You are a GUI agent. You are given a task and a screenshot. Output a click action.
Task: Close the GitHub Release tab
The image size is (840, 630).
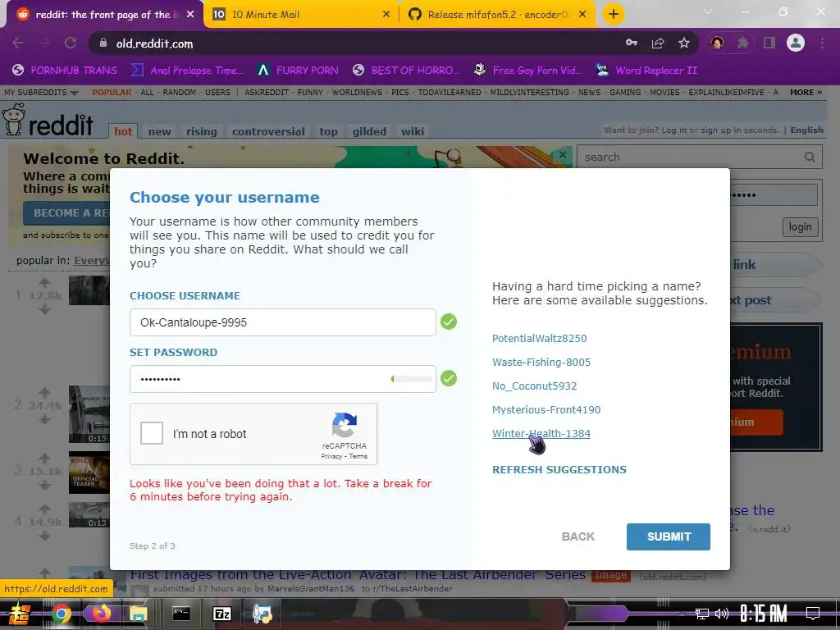[582, 15]
